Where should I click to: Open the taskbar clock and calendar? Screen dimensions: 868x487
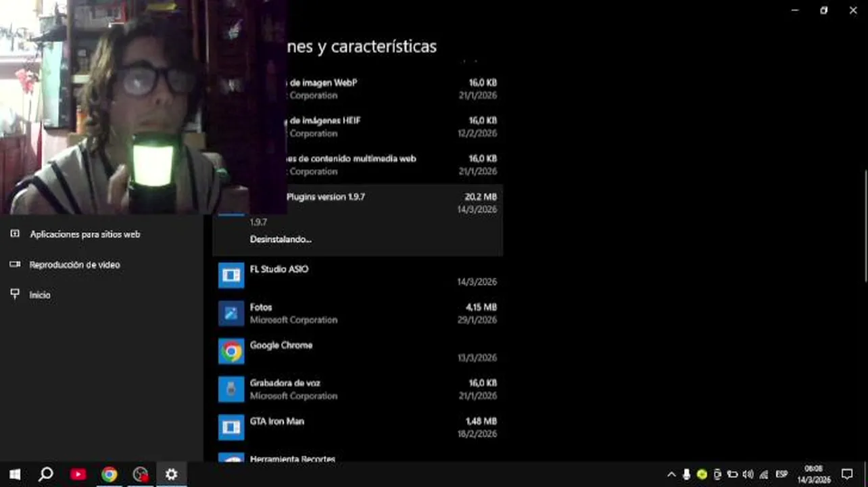pyautogui.click(x=813, y=474)
